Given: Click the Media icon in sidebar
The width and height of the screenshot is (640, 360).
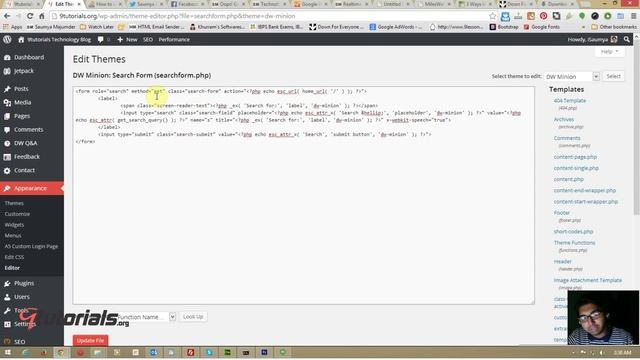Looking at the screenshot, I should point(7,103).
